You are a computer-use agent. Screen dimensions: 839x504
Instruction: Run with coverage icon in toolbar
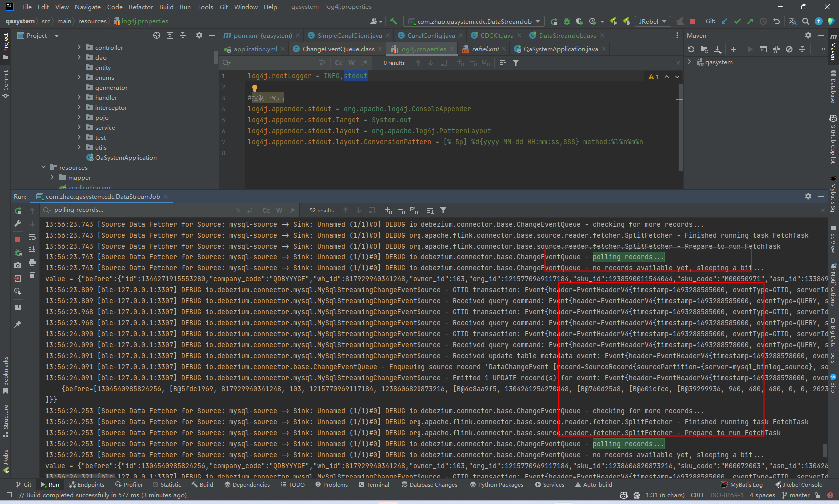tap(579, 21)
